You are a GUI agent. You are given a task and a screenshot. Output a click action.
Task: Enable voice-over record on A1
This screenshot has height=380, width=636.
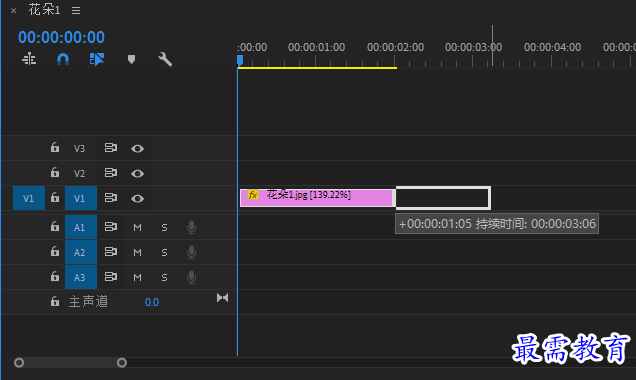pos(191,228)
